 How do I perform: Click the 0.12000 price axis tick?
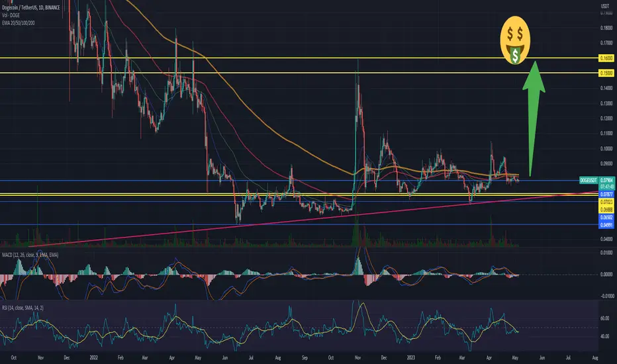click(606, 118)
